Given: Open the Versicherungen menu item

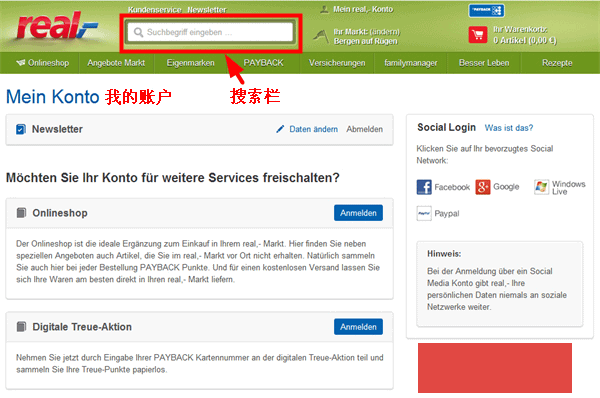Looking at the screenshot, I should [337, 63].
